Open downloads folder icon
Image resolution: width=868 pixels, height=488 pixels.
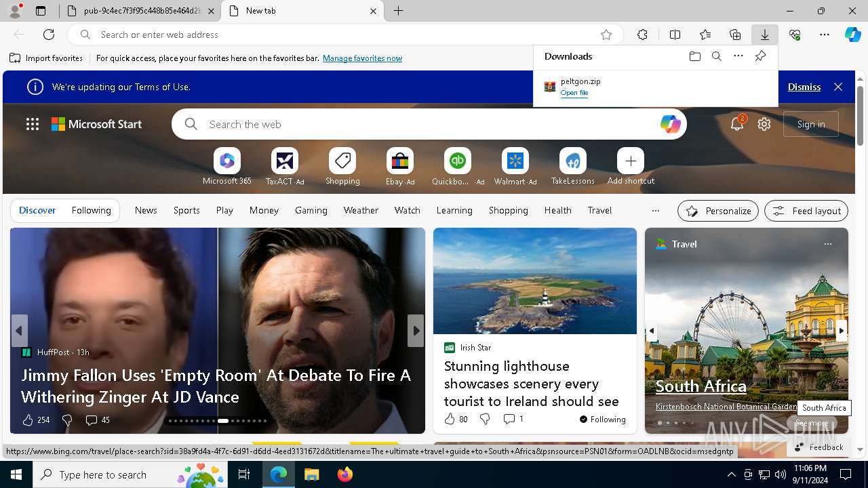[694, 56]
